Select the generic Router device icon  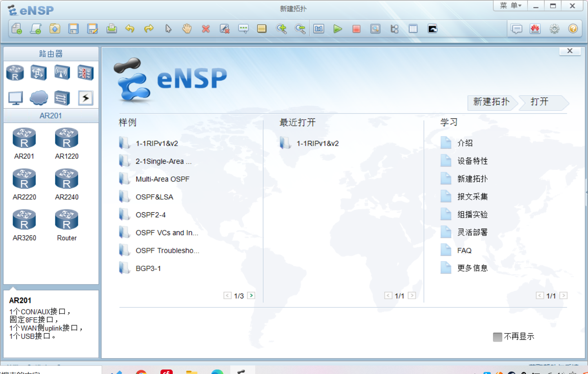[66, 219]
